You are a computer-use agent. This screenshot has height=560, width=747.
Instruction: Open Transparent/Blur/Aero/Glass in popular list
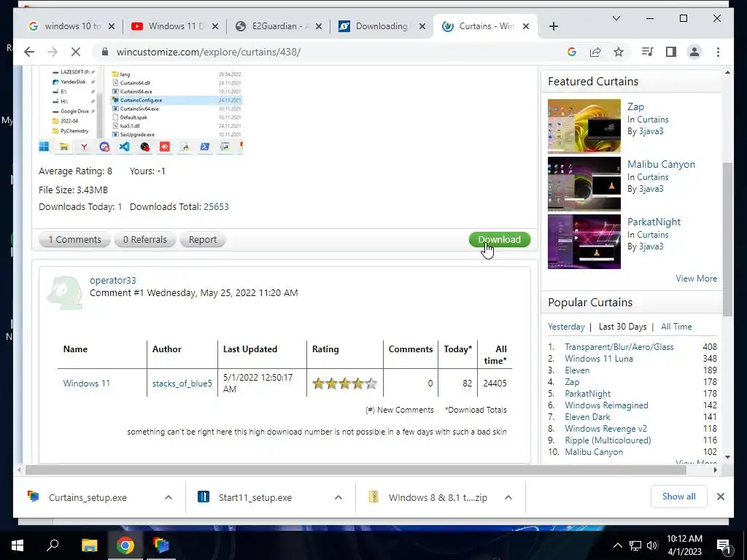[619, 346]
